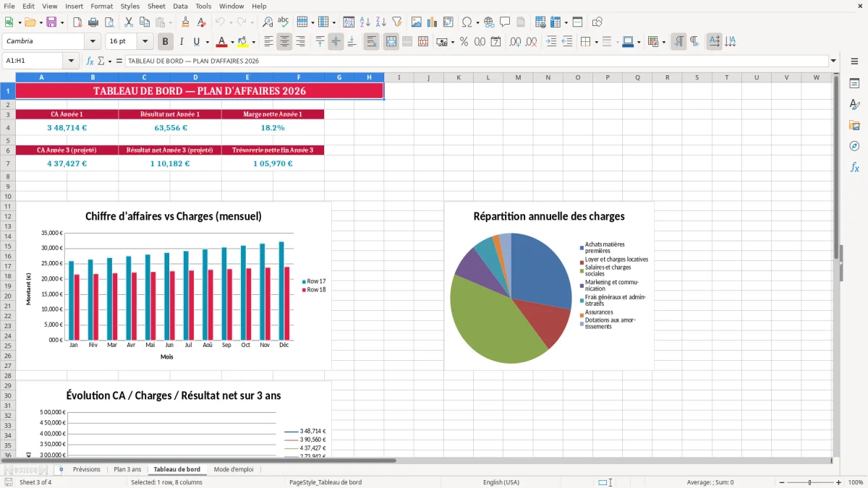Toggle Align Left

tap(268, 42)
